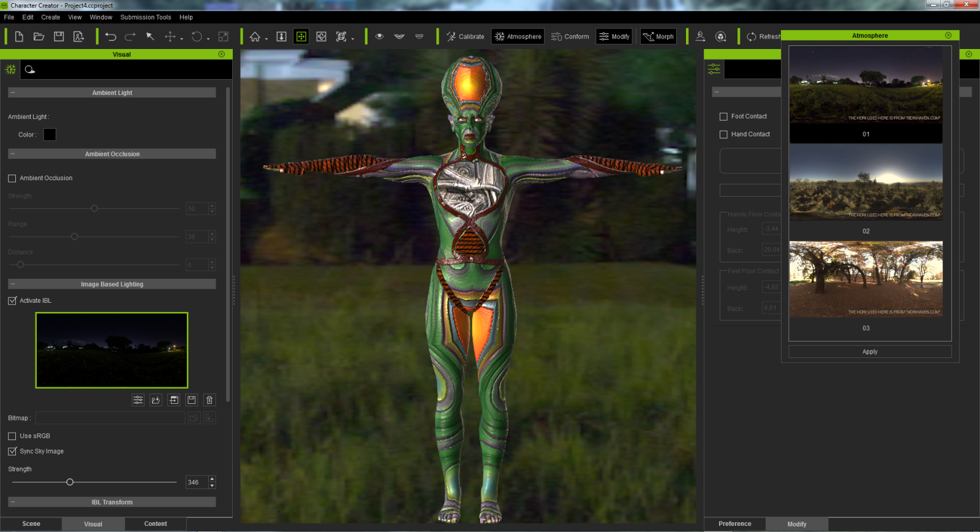The image size is (980, 532).
Task: Click the load IBL preset icon
Action: pos(156,400)
